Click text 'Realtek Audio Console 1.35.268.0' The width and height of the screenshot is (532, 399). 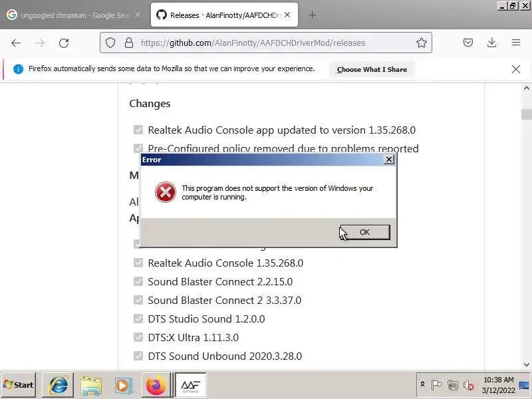coord(225,263)
